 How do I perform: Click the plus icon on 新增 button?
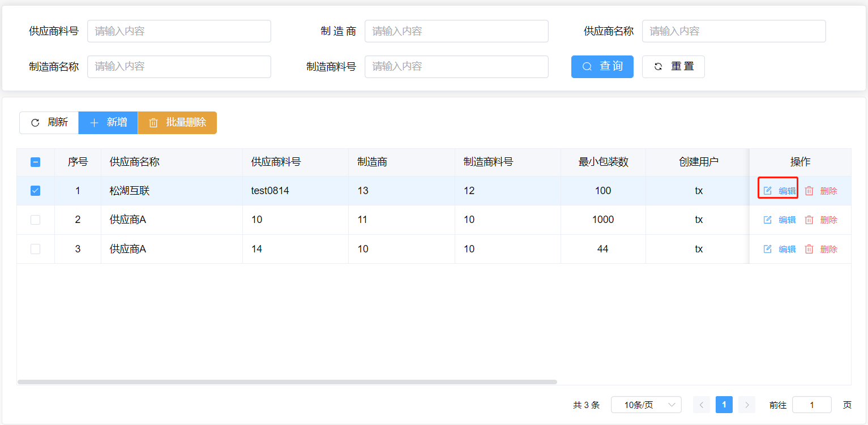[x=95, y=123]
